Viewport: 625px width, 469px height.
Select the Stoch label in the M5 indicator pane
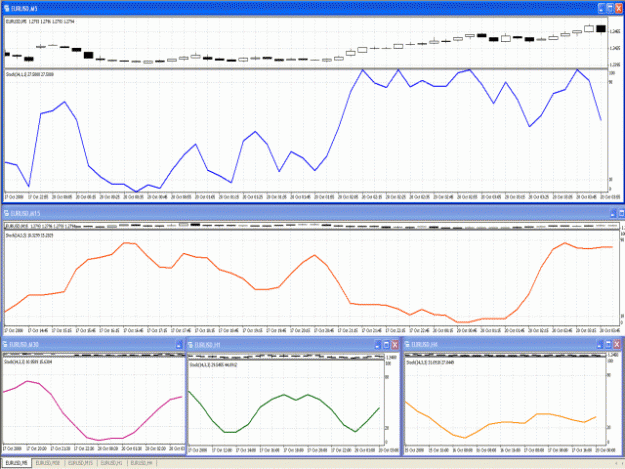click(29, 74)
